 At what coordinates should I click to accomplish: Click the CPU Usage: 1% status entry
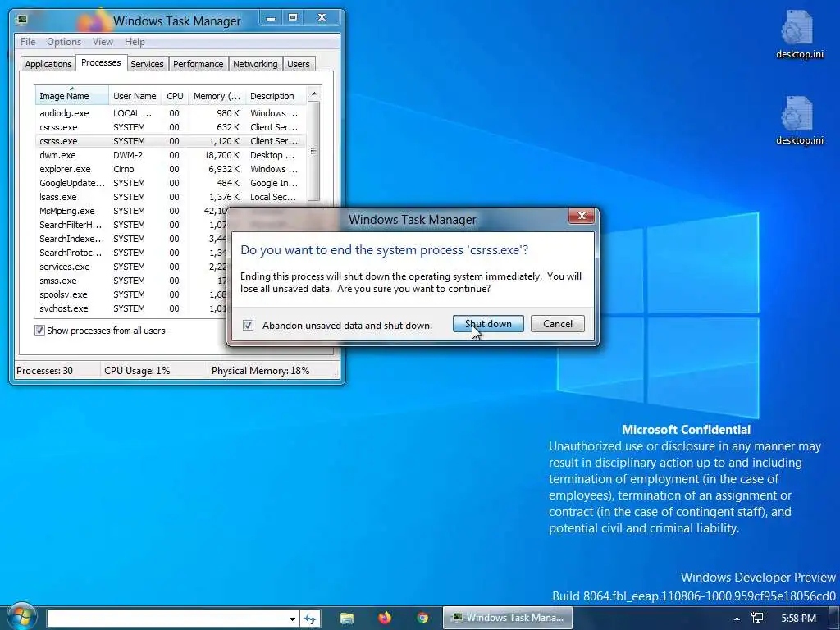(x=137, y=370)
